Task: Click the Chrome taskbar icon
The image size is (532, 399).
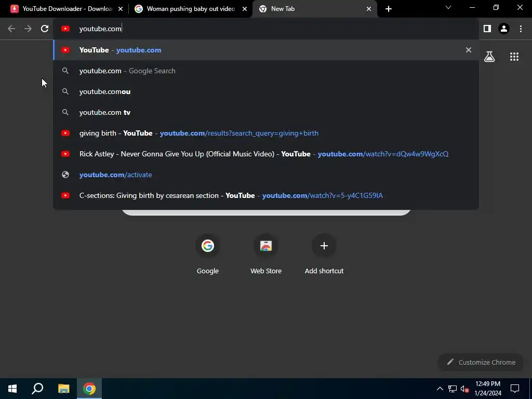Action: pyautogui.click(x=89, y=389)
